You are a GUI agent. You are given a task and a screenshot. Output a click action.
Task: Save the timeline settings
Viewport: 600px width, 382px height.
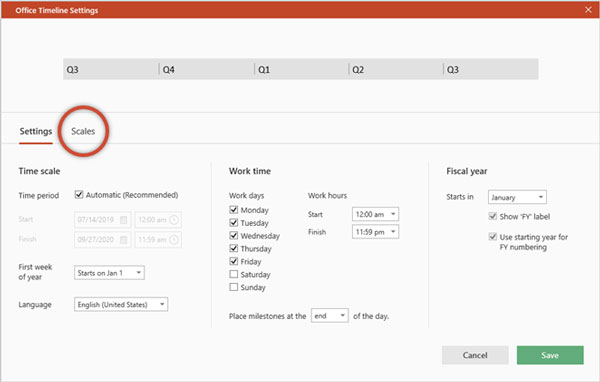click(x=550, y=355)
